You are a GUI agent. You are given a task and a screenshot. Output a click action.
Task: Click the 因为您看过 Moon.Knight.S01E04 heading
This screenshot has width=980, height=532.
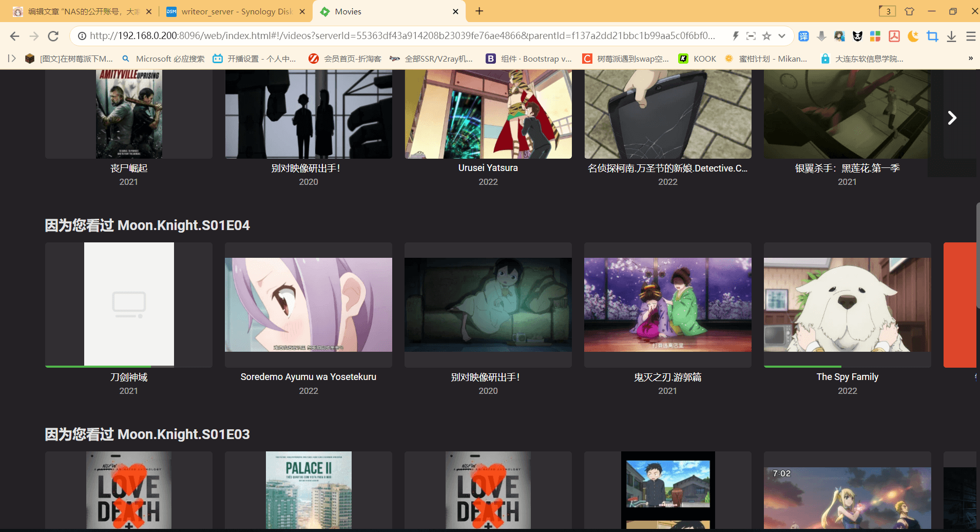pos(147,225)
